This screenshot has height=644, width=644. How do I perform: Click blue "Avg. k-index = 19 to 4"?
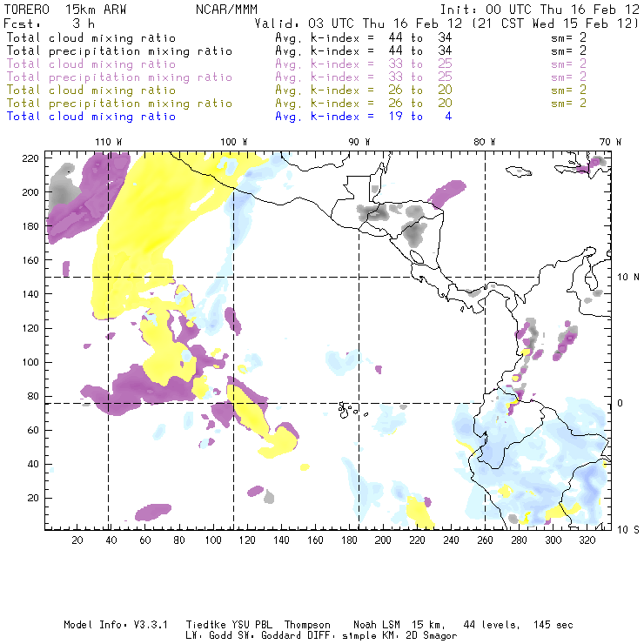coord(364,117)
